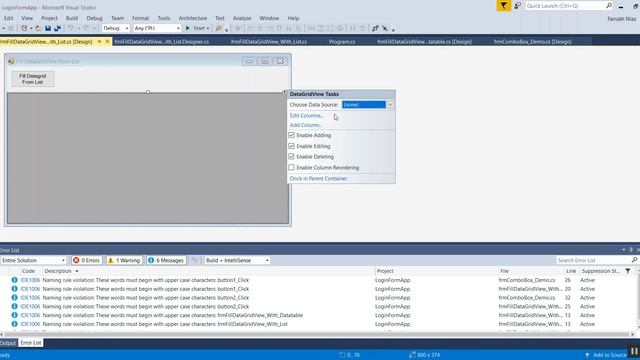Open the Analyze menu
The image size is (640, 360).
point(242,18)
